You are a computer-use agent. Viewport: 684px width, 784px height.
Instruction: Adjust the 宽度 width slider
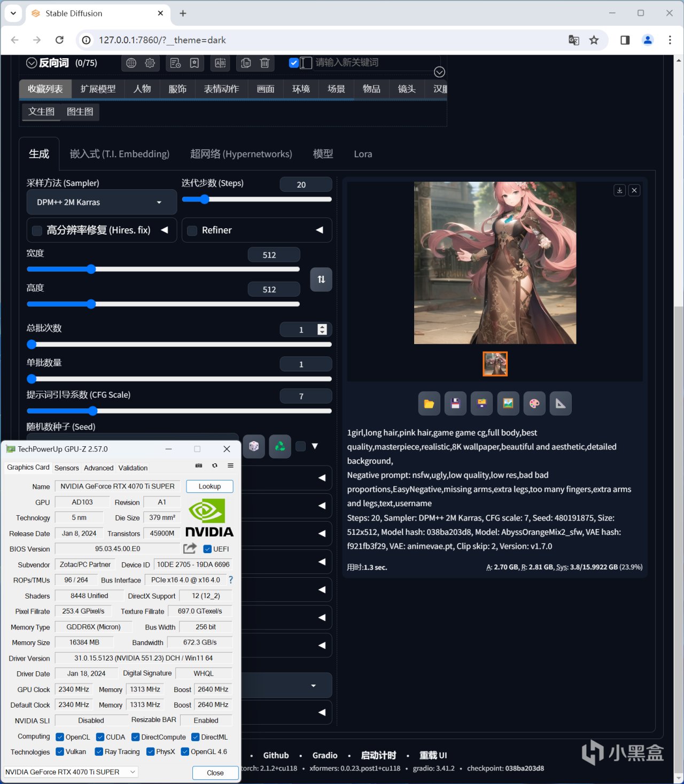point(163,269)
